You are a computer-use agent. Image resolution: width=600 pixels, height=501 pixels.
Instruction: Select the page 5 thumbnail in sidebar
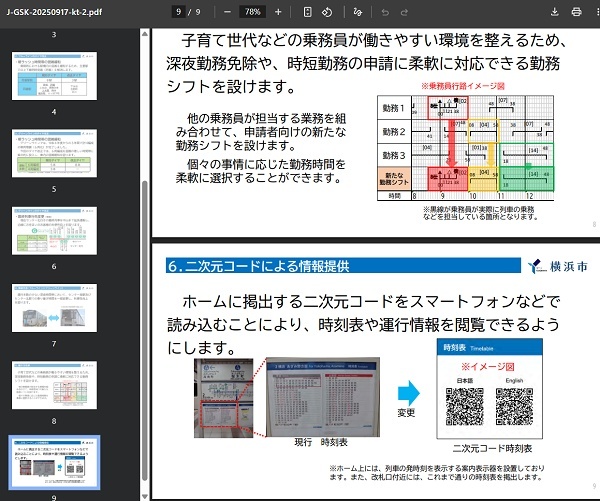click(54, 153)
